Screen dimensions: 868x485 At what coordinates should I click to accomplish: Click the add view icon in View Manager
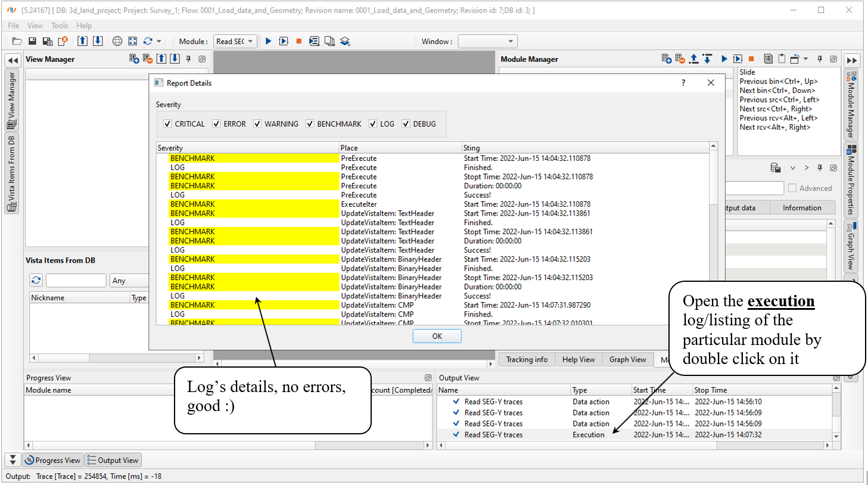pyautogui.click(x=134, y=58)
